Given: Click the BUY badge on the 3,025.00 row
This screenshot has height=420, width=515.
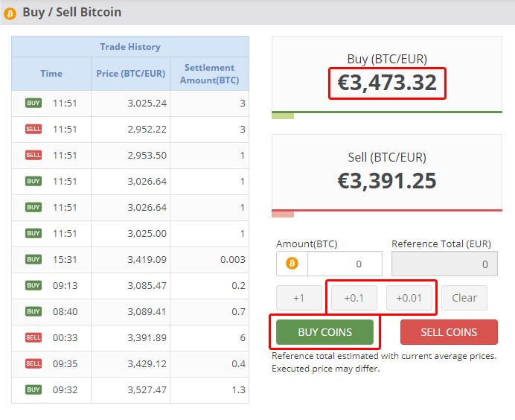Looking at the screenshot, I should pyautogui.click(x=33, y=233).
